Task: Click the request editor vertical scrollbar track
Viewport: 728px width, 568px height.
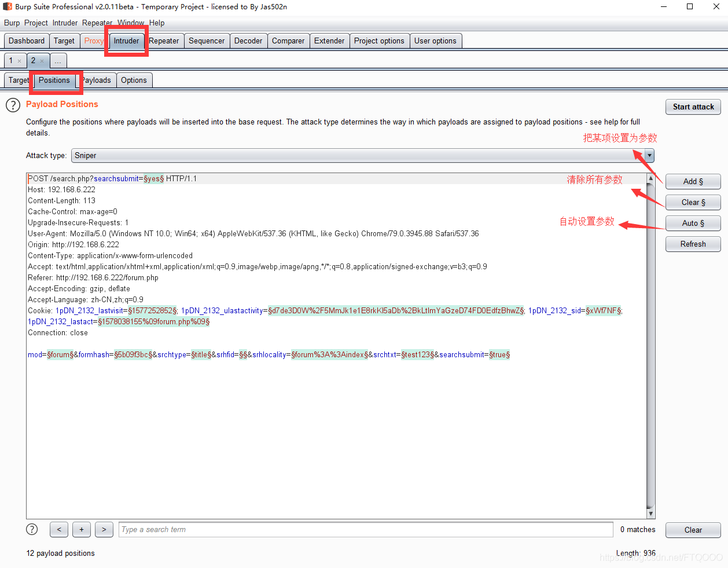Action: coord(651,346)
